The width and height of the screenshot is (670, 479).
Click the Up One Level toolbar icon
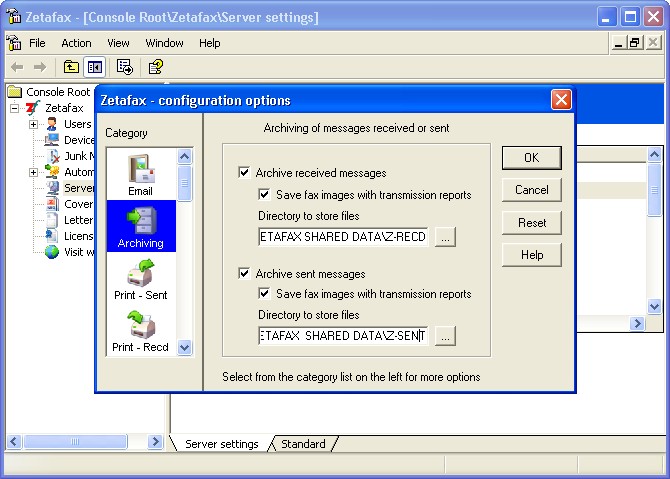[71, 67]
